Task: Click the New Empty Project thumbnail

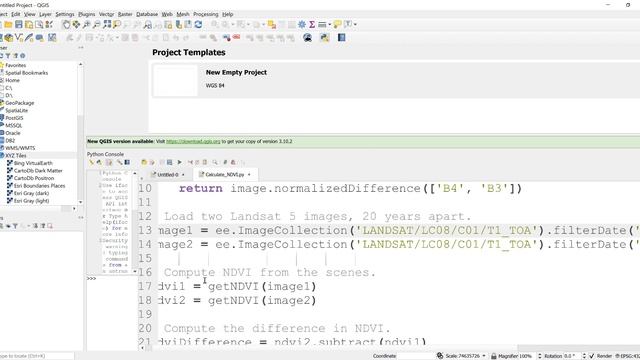Action: (x=175, y=81)
